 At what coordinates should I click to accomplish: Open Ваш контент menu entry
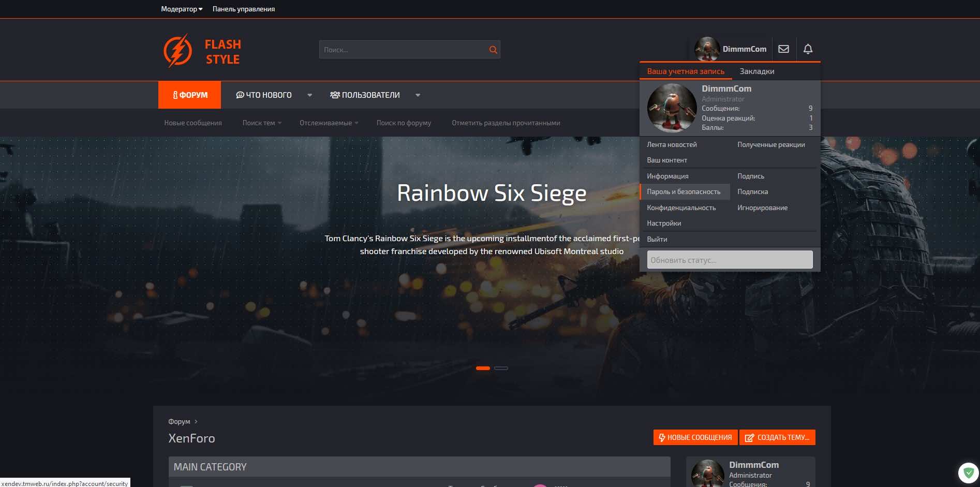click(x=667, y=160)
